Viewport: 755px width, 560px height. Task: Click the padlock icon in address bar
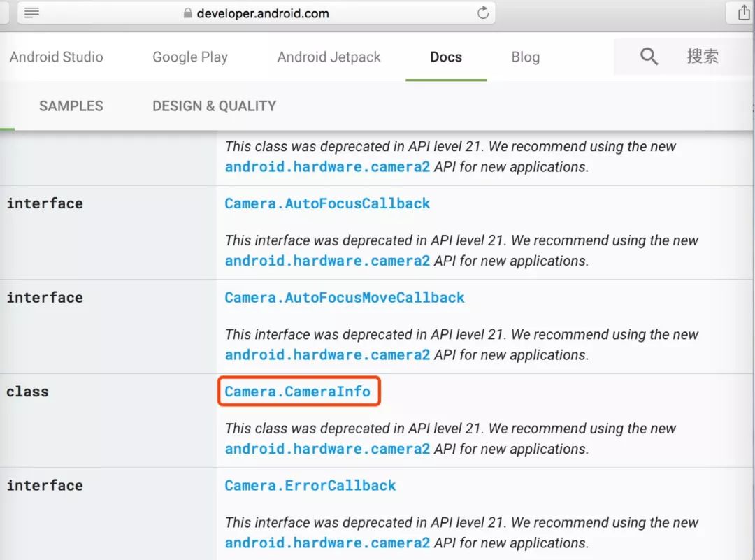coord(187,14)
